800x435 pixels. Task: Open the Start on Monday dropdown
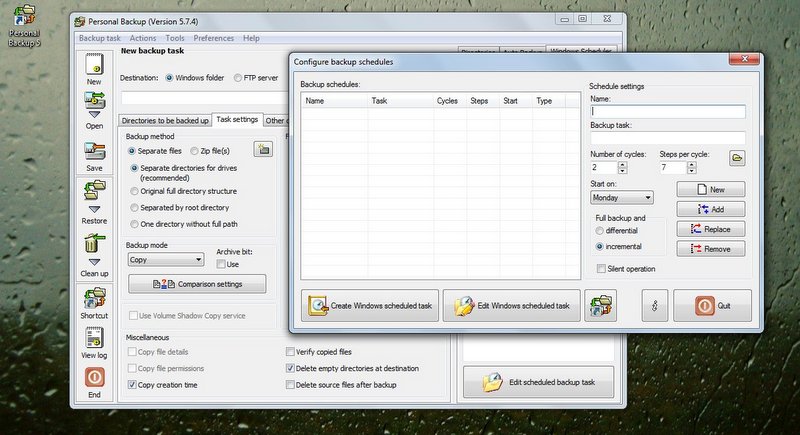tap(621, 197)
